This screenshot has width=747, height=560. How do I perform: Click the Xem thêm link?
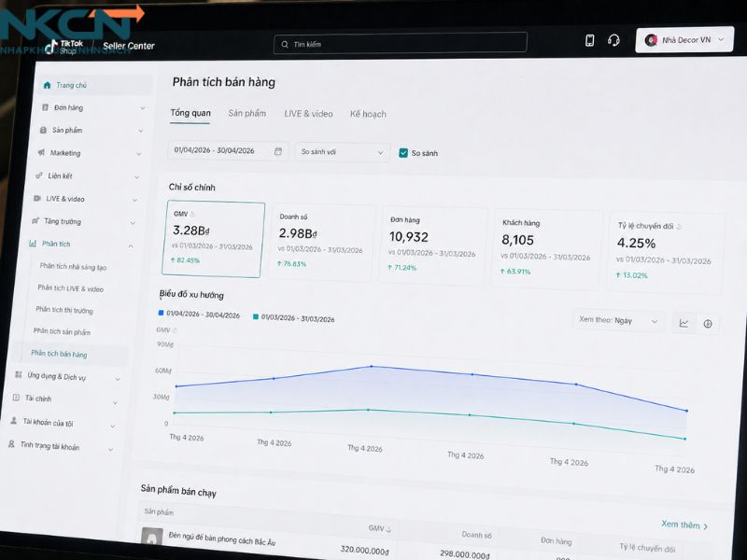684,525
